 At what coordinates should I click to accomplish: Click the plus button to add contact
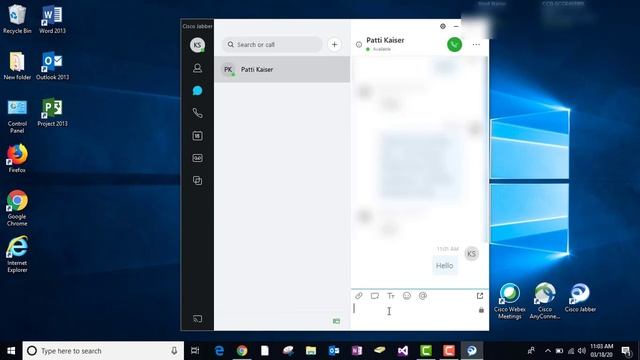[334, 44]
